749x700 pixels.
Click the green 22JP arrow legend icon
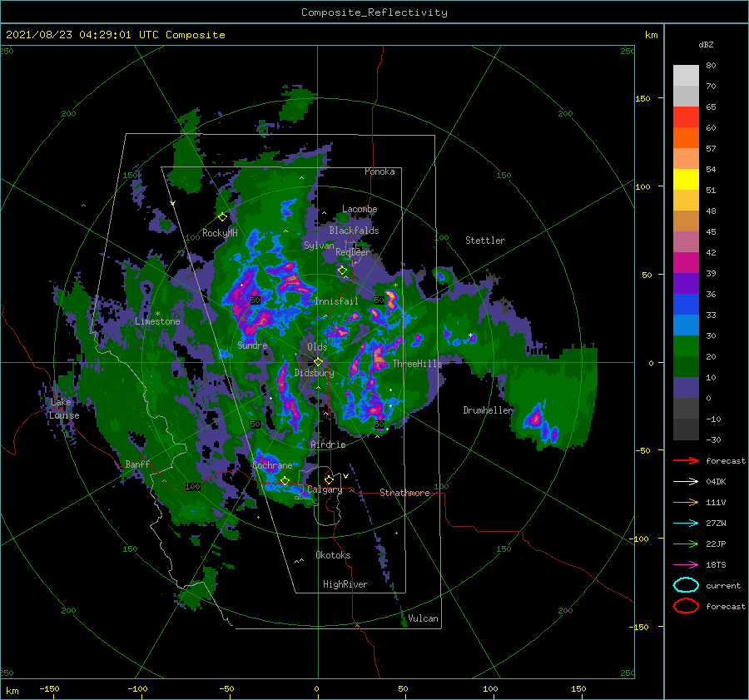tap(686, 544)
